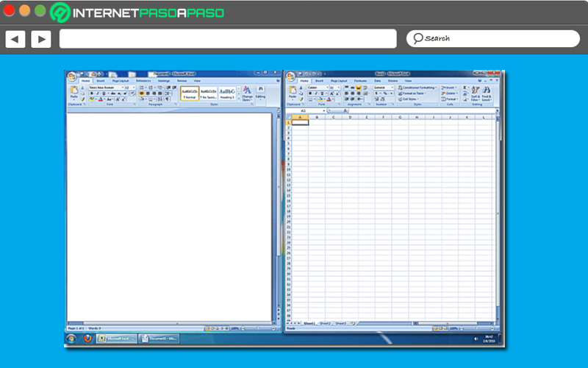The image size is (588, 368).
Task: Click the Paste icon in Excel
Action: tap(293, 92)
